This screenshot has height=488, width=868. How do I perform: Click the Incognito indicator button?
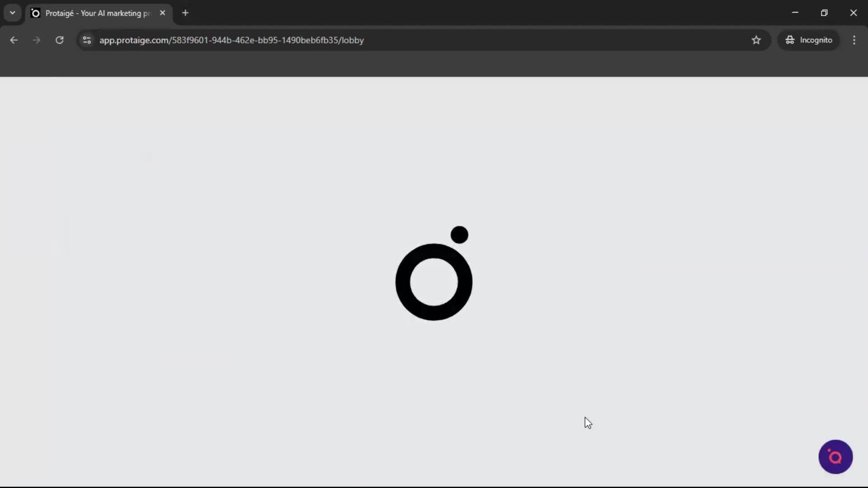click(x=809, y=40)
